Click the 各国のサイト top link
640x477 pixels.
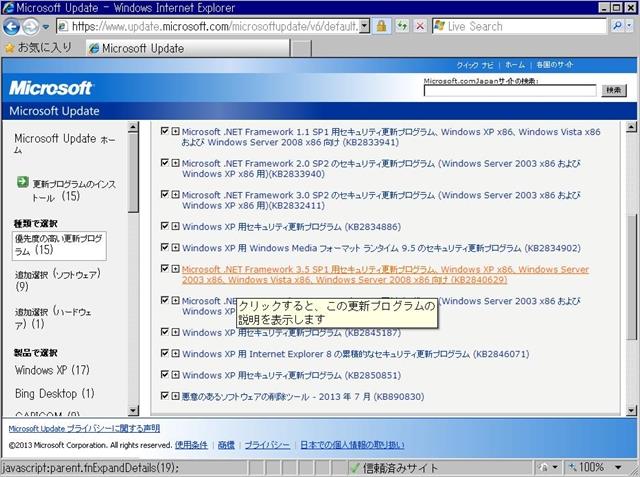(x=555, y=65)
